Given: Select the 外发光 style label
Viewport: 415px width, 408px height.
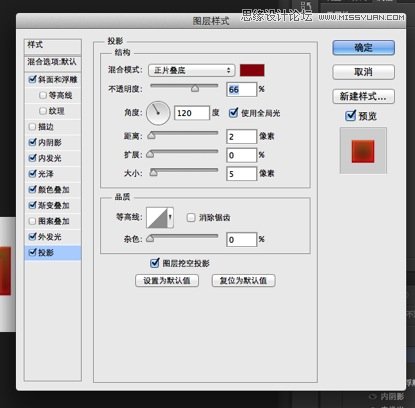Looking at the screenshot, I should 50,237.
